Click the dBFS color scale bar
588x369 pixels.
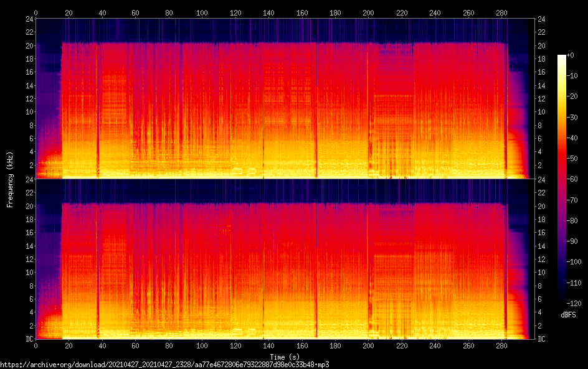pos(561,179)
